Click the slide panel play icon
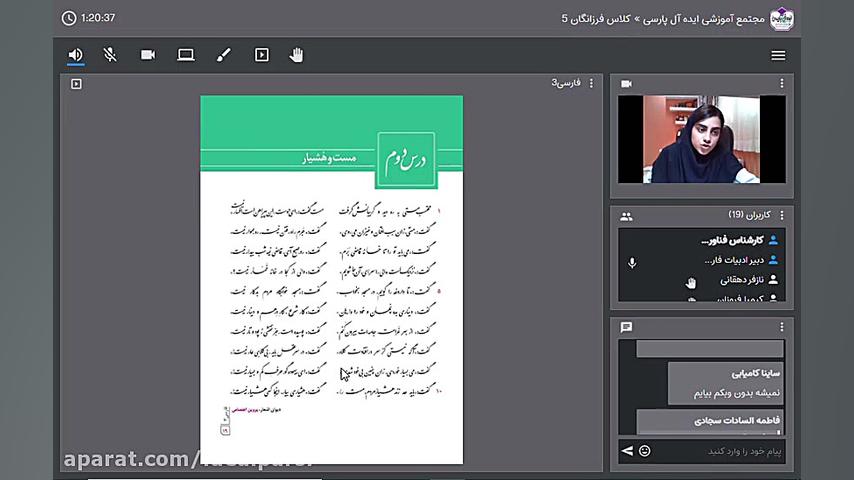Image resolution: width=854 pixels, height=480 pixels. (76, 84)
